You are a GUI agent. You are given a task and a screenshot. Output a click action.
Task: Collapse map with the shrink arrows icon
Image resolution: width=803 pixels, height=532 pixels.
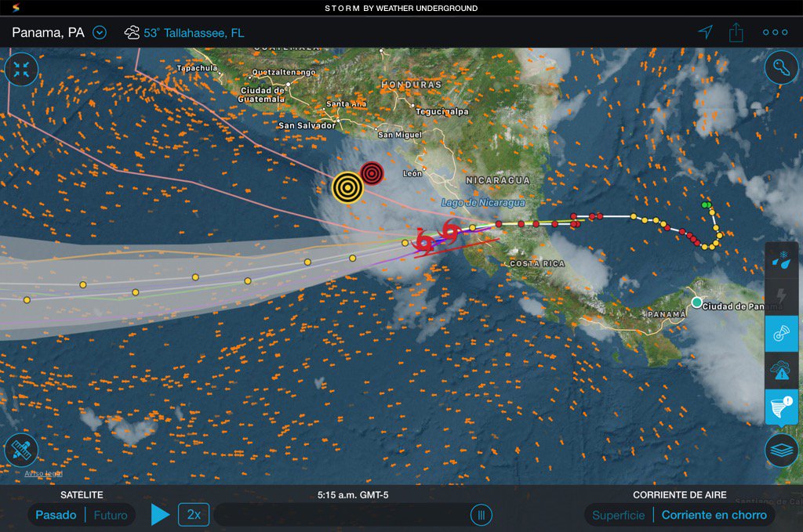[x=21, y=69]
